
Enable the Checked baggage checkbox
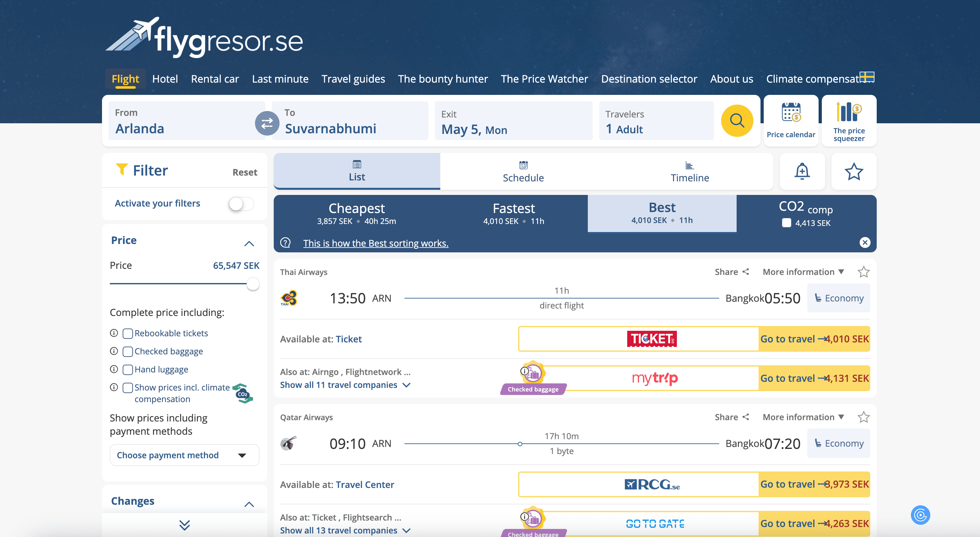click(x=128, y=351)
